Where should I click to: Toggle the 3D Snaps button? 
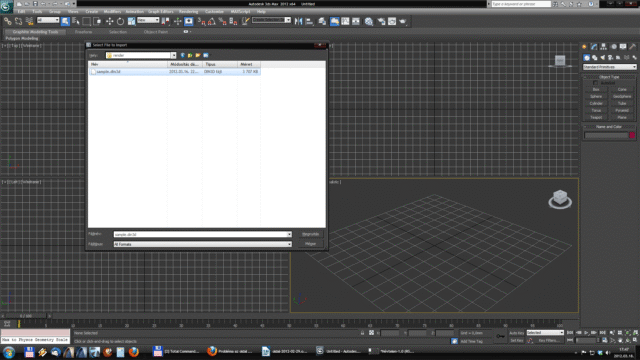pyautogui.click(x=201, y=21)
